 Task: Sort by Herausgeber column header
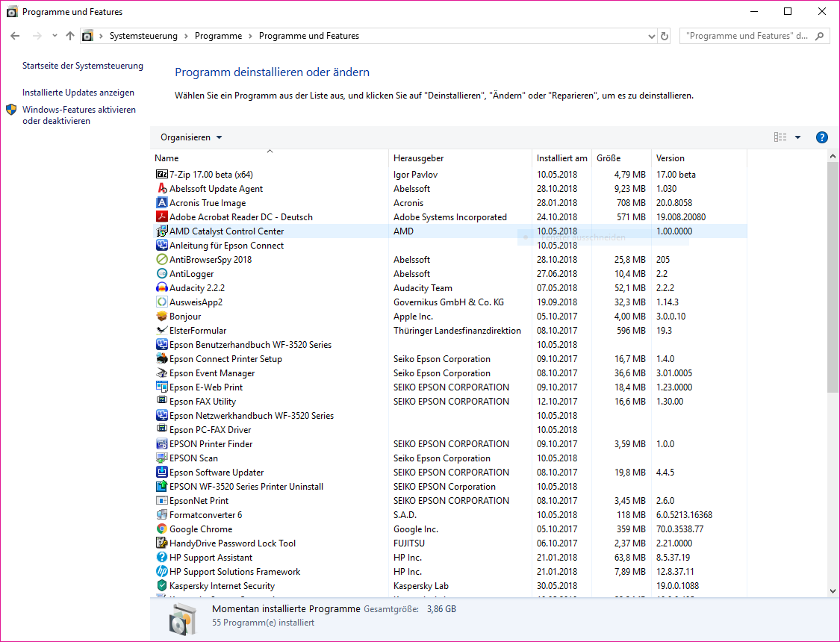(x=460, y=158)
